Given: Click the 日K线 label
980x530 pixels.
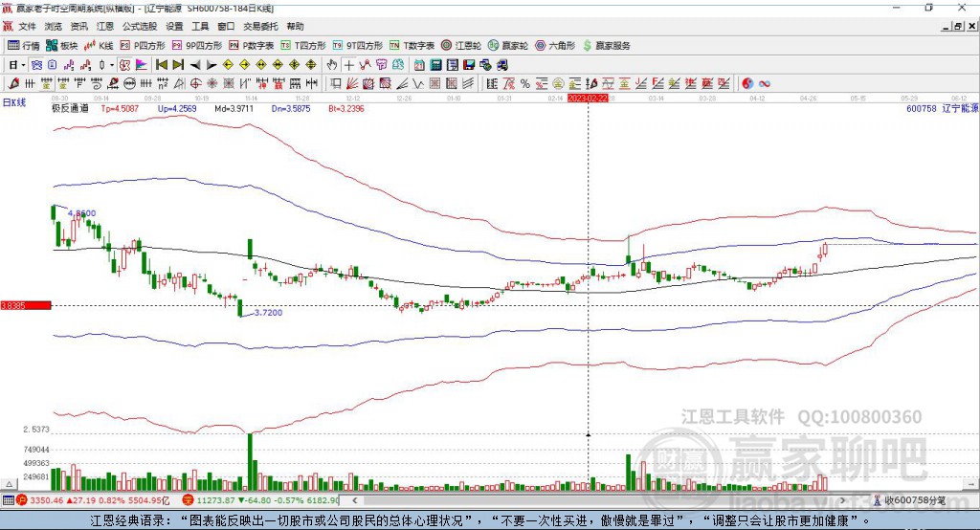Looking at the screenshot, I should tap(13, 102).
